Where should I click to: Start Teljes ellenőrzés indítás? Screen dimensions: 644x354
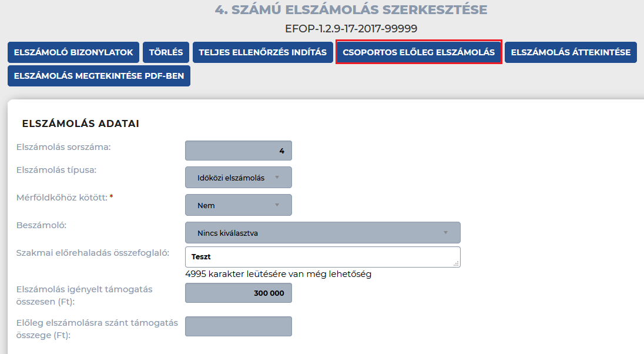(263, 52)
